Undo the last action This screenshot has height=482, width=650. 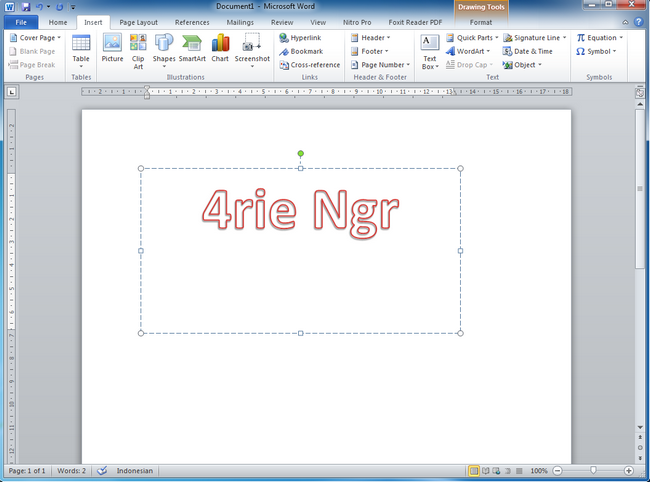(x=39, y=7)
